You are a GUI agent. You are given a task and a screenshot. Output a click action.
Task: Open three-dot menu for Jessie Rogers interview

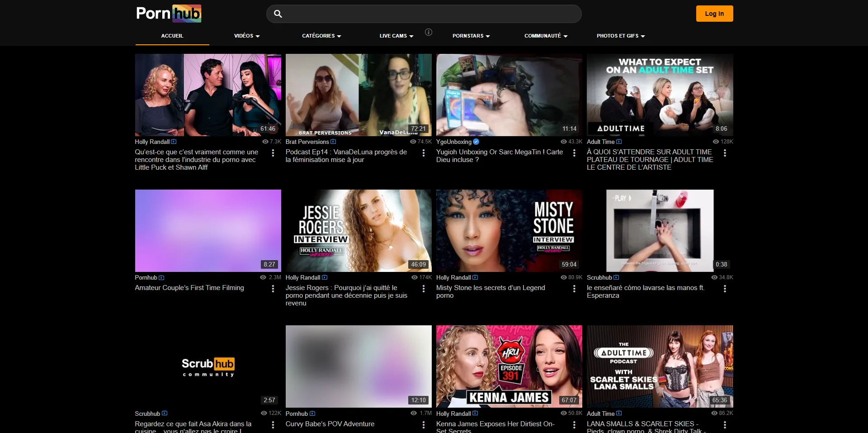coord(424,289)
